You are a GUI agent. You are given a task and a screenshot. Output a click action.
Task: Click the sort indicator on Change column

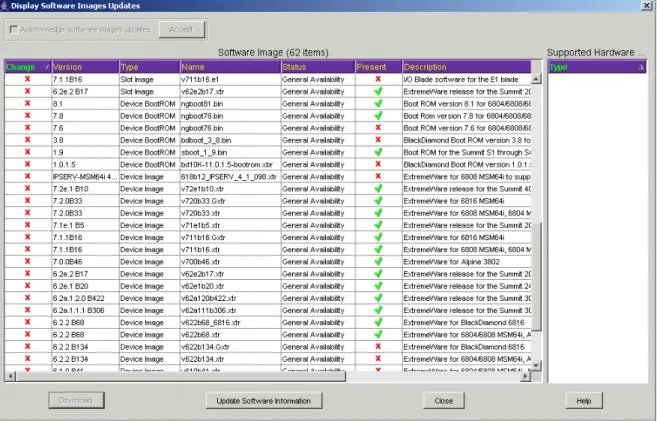[x=47, y=67]
